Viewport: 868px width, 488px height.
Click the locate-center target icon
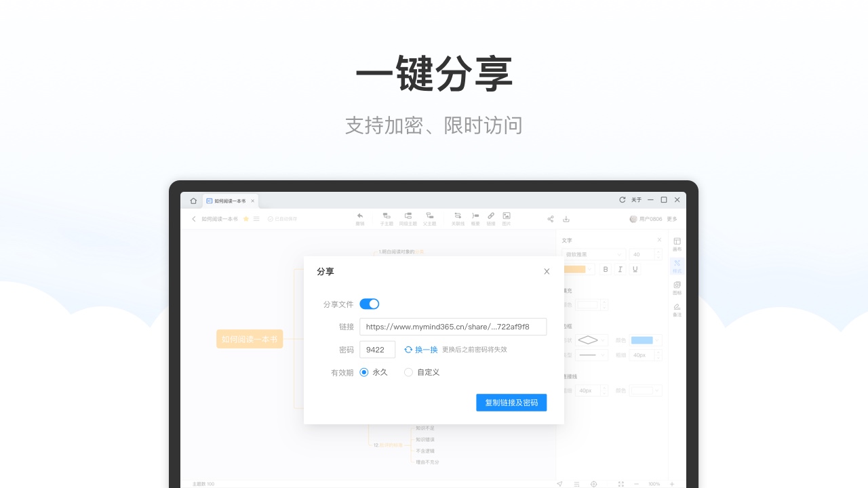(x=594, y=484)
